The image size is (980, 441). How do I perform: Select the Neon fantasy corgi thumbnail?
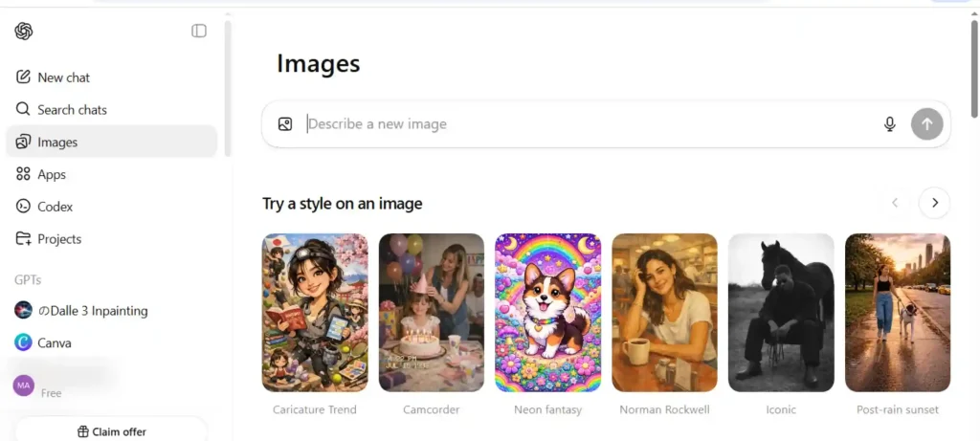pos(547,312)
